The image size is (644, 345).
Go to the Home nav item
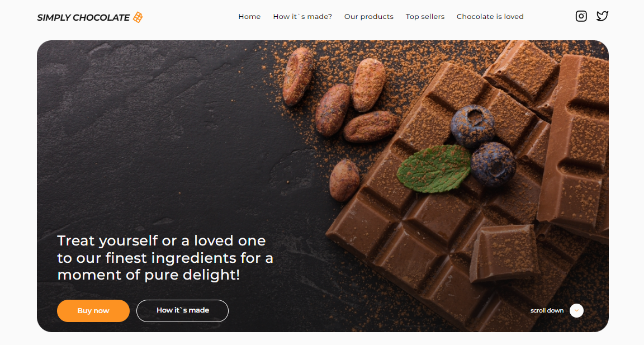249,16
